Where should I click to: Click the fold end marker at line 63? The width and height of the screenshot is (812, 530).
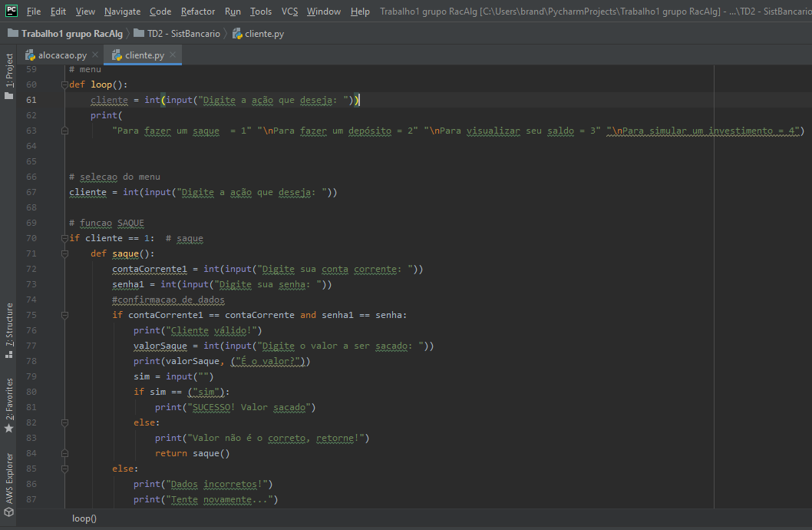click(64, 131)
